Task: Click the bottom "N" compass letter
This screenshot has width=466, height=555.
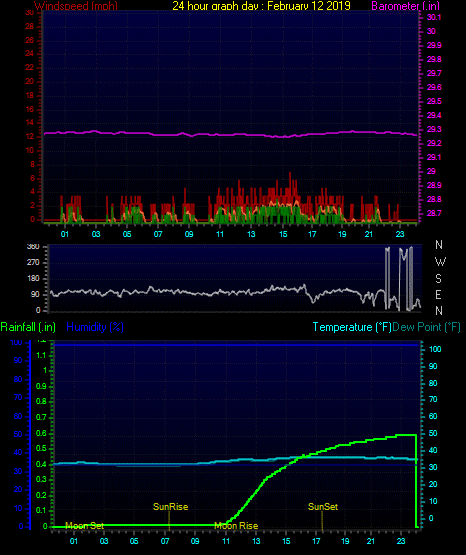Action: pyautogui.click(x=439, y=310)
